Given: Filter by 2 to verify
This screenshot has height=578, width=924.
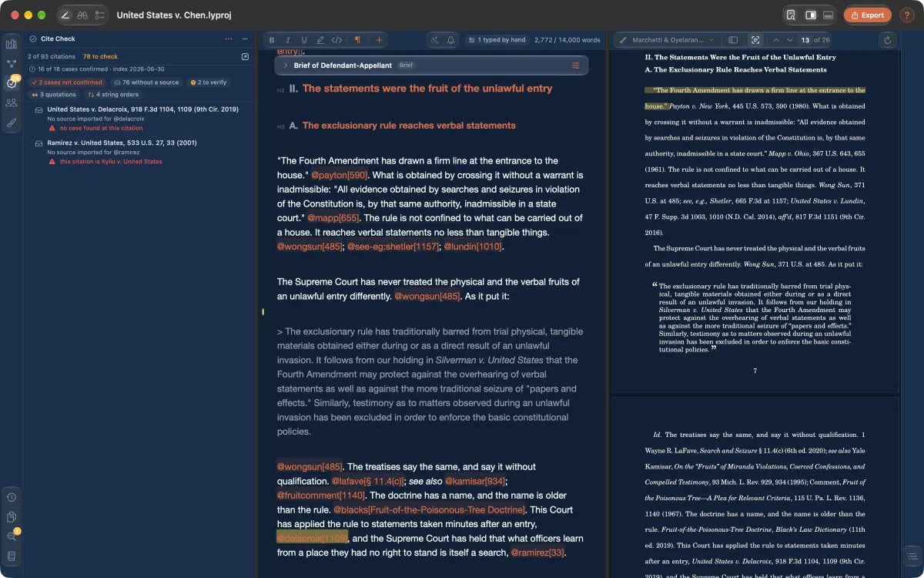Looking at the screenshot, I should 209,82.
